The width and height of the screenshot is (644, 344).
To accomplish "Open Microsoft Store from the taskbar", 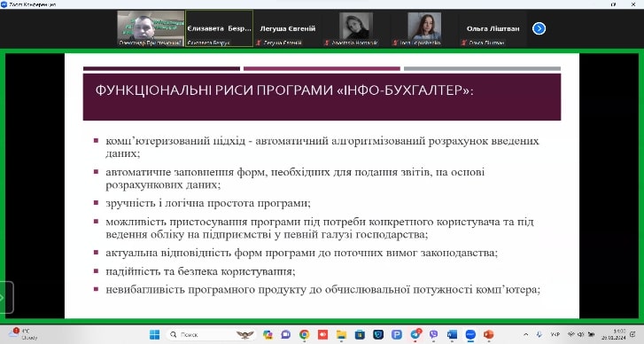I will pos(360,334).
